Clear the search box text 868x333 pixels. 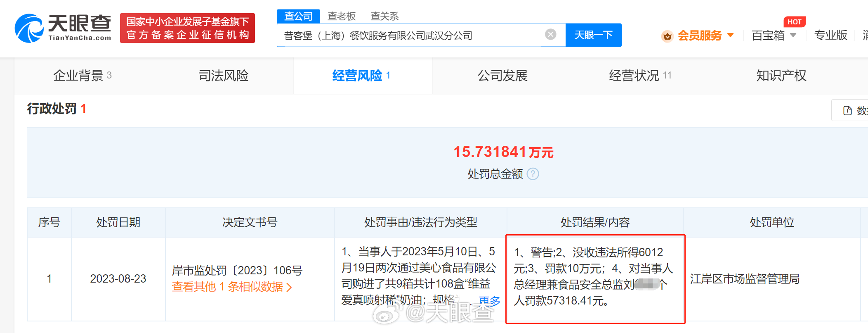(x=550, y=35)
